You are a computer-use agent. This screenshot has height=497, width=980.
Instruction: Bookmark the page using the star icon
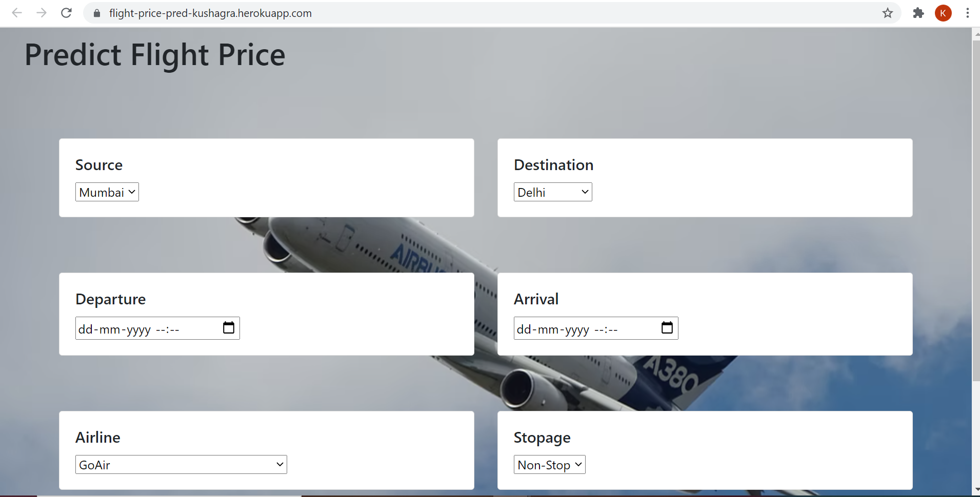(x=888, y=13)
